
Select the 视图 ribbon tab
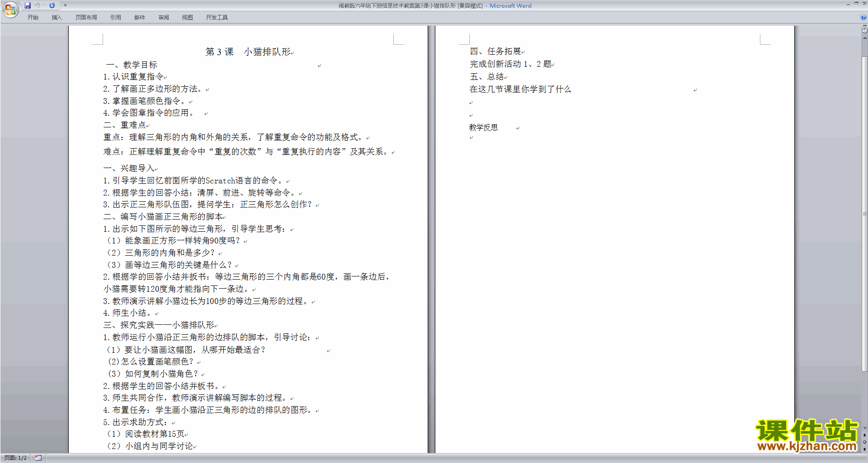pos(187,17)
